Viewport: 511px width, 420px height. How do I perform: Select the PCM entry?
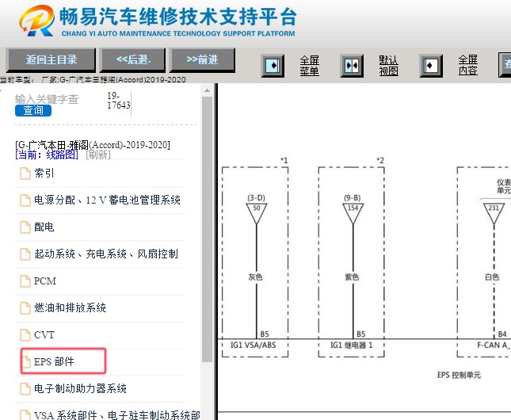pos(45,281)
